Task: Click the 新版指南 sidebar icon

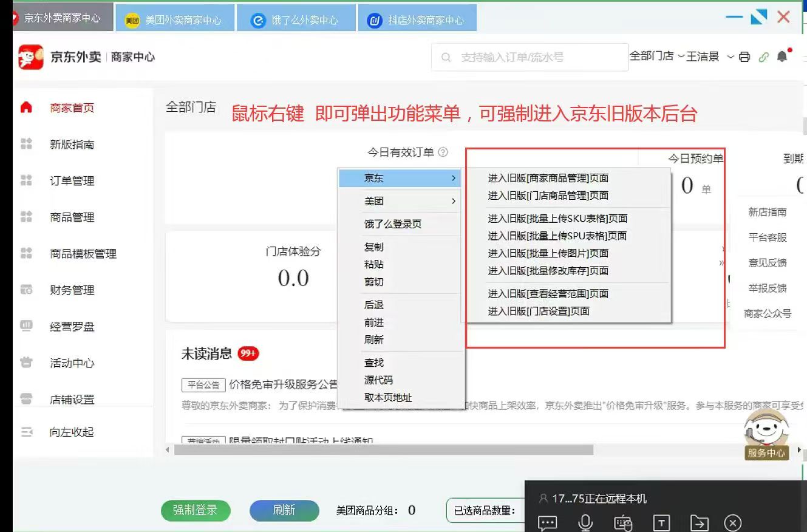Action: [x=26, y=144]
